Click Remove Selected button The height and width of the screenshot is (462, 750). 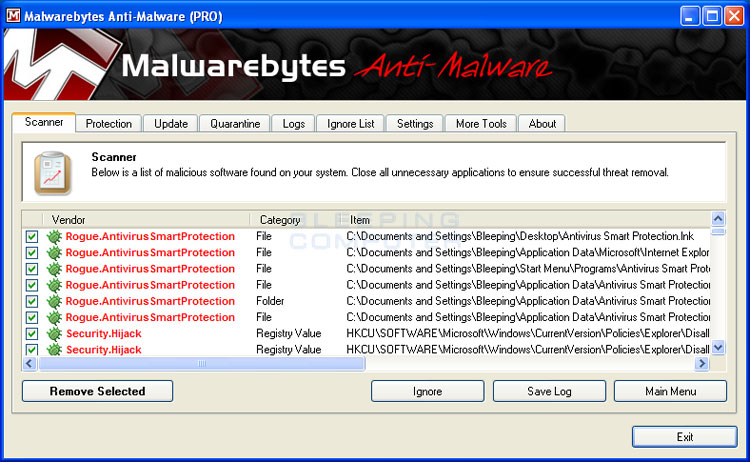point(98,391)
